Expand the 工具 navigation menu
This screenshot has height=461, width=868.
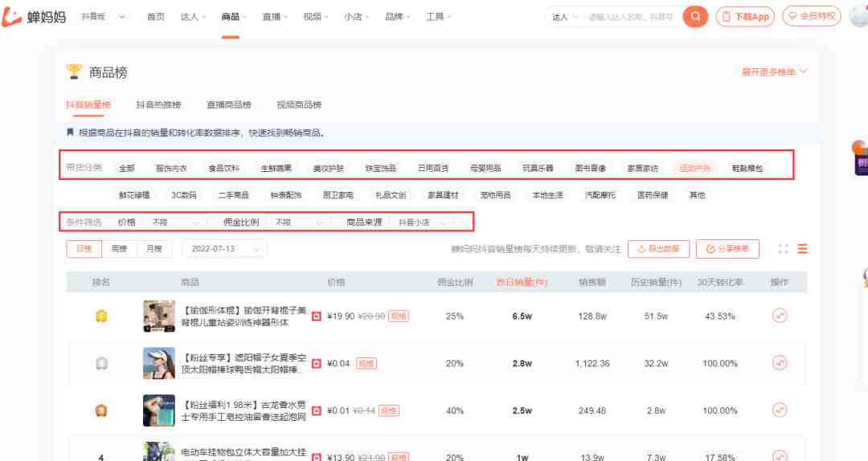(x=438, y=17)
